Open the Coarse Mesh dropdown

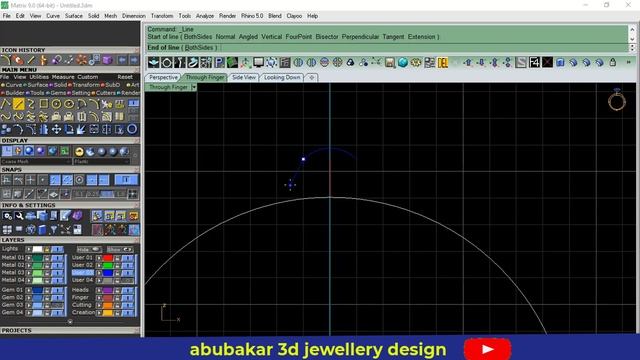click(36, 162)
